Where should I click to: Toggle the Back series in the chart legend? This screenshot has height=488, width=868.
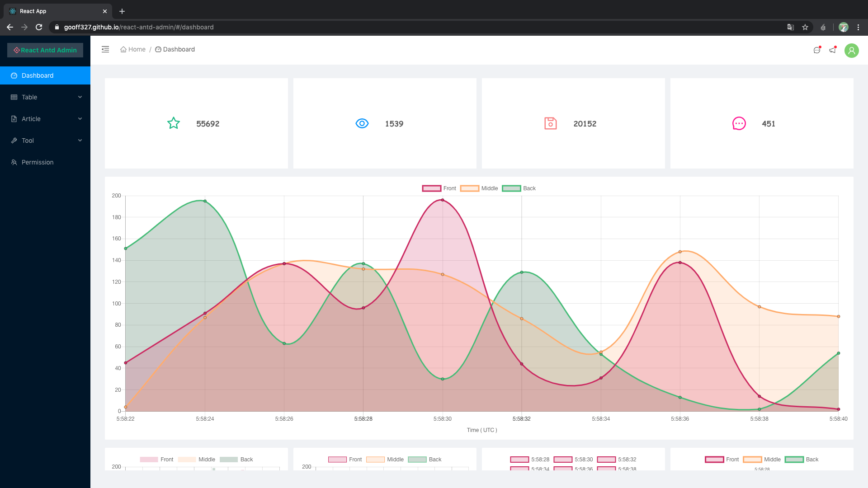[519, 188]
